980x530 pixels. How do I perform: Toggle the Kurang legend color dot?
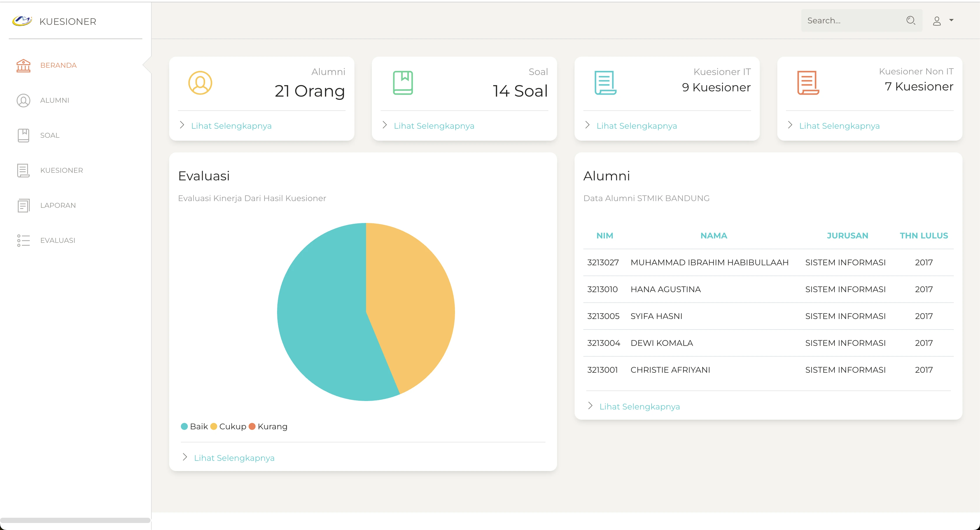(252, 426)
